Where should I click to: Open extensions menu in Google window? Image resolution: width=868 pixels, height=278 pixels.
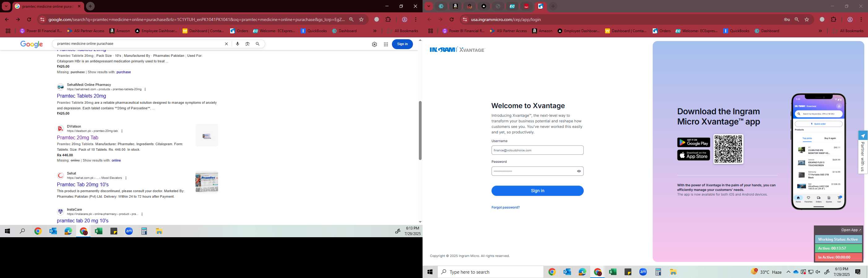[388, 19]
